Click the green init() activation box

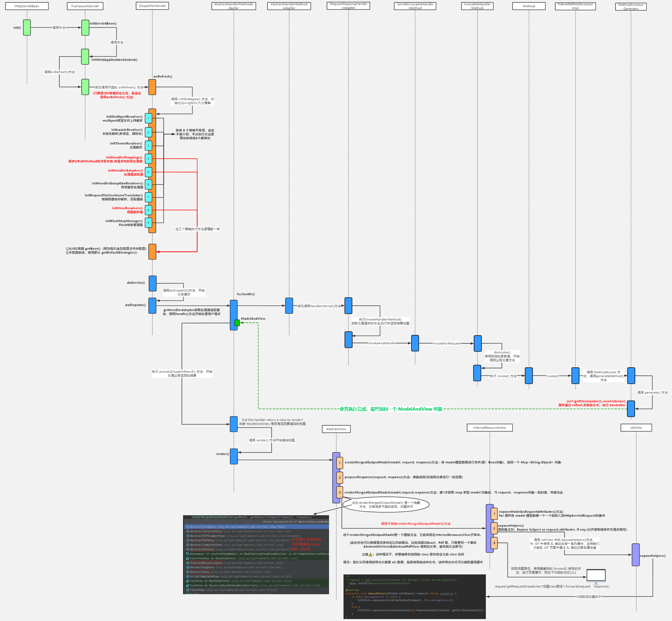coord(27,28)
